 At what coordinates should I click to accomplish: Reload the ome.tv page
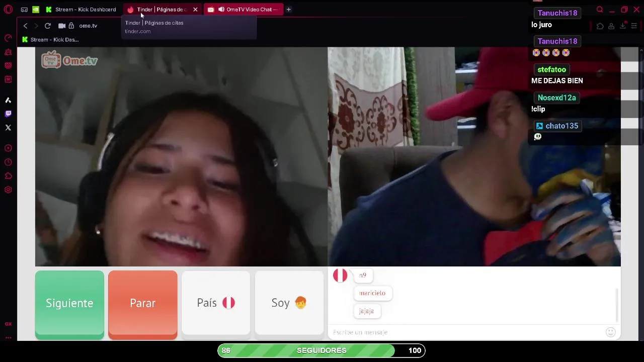pos(48,26)
